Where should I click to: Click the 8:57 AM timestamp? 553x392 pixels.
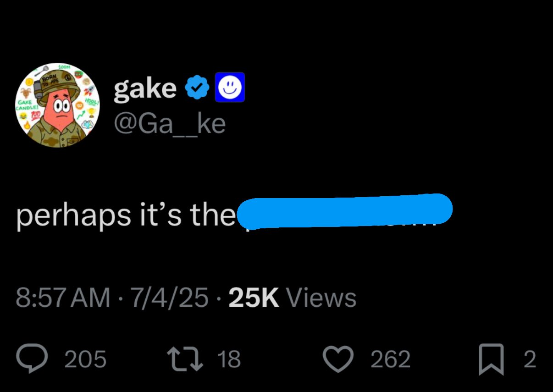(x=63, y=298)
